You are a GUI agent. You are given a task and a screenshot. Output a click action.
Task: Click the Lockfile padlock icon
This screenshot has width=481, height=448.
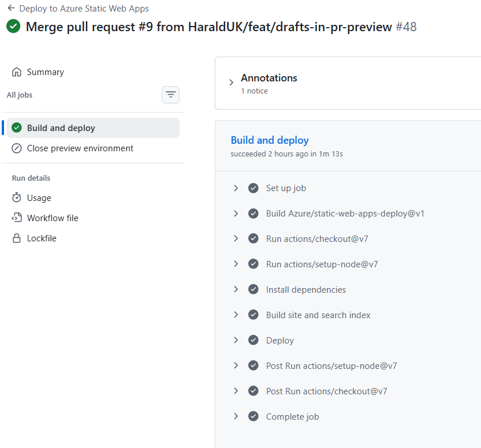pyautogui.click(x=17, y=238)
